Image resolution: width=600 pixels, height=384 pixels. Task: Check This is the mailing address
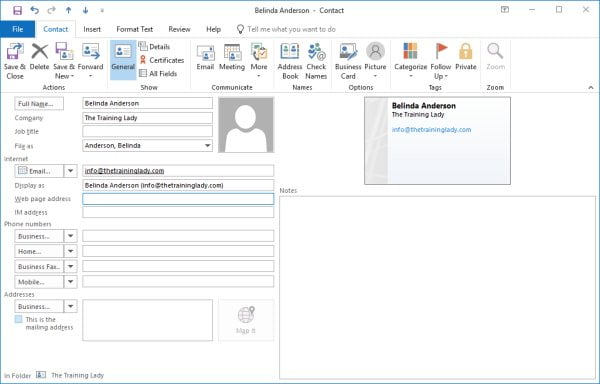tap(18, 319)
